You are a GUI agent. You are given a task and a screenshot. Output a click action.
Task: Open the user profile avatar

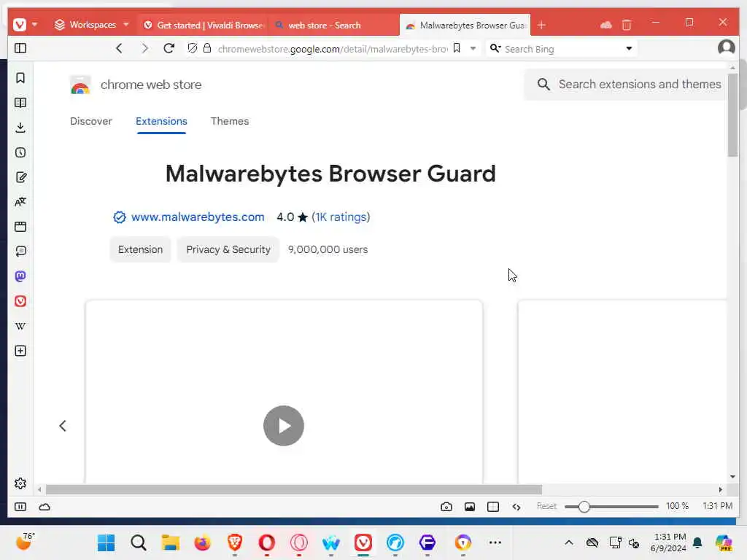click(726, 47)
